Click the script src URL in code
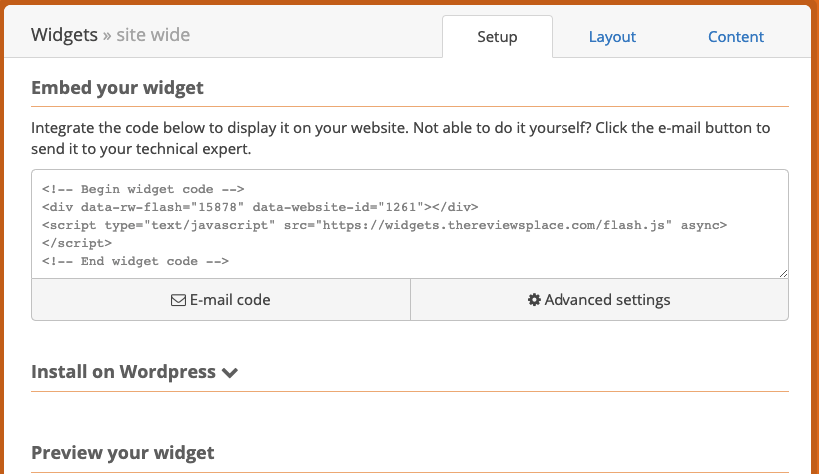 coord(494,225)
